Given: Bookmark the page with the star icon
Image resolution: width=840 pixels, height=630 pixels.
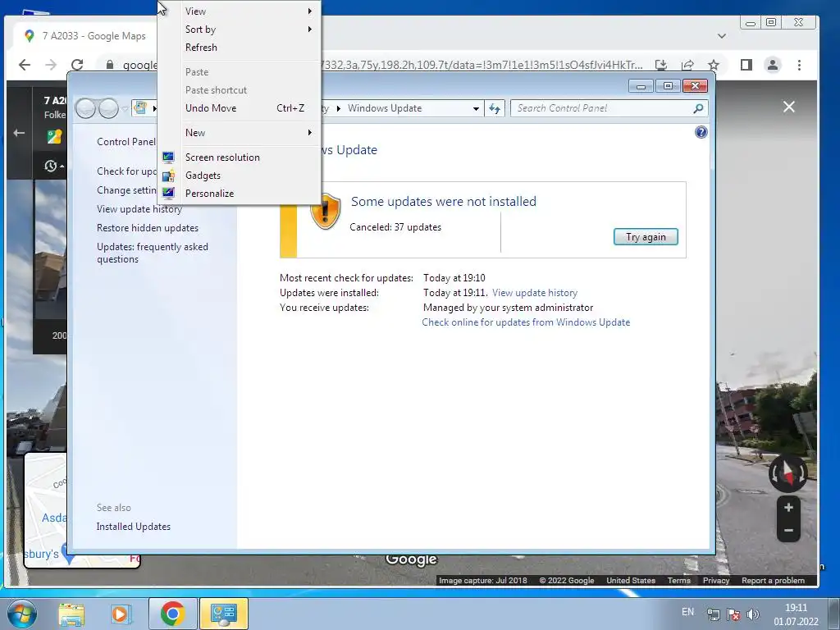Looking at the screenshot, I should coord(714,65).
